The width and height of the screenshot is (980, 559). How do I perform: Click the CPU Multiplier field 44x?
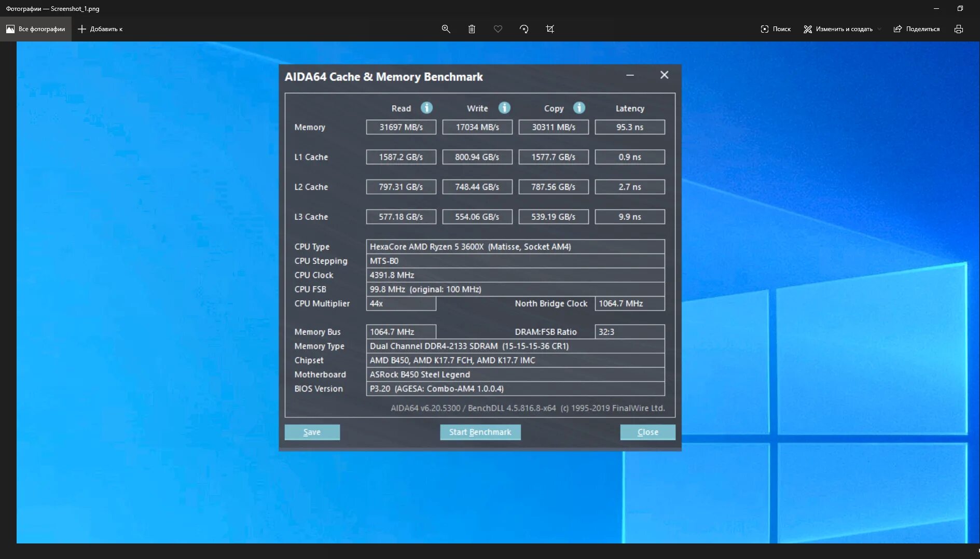(401, 304)
